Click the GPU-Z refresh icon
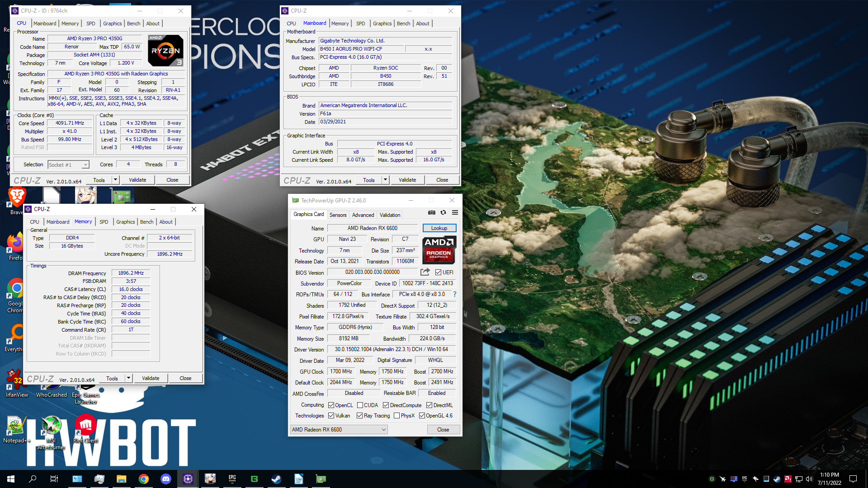 coord(443,212)
